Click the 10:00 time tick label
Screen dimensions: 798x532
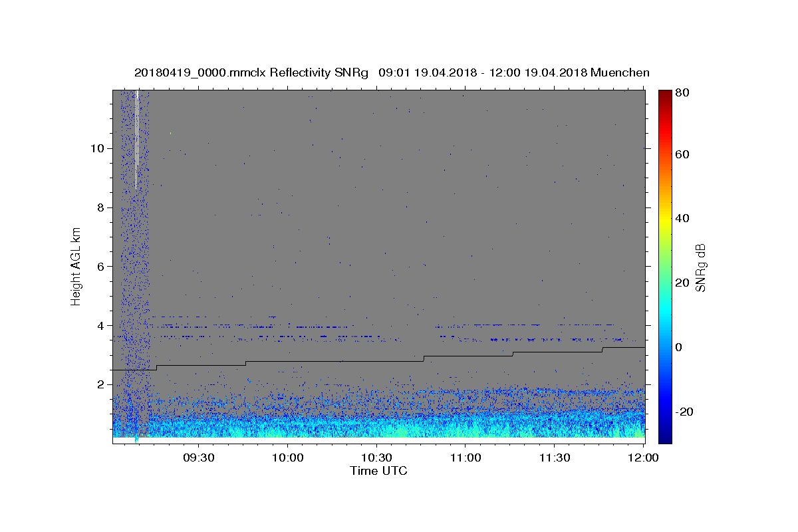coord(287,458)
